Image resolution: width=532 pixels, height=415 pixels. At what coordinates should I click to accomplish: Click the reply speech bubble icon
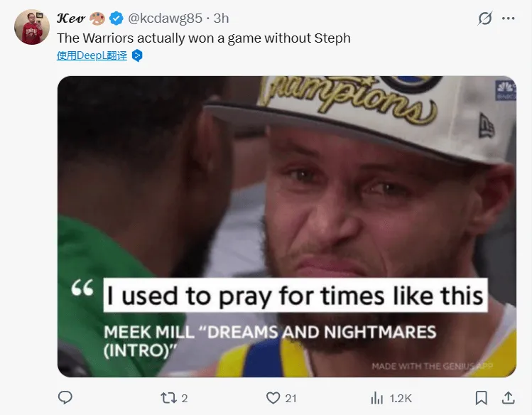tap(65, 398)
